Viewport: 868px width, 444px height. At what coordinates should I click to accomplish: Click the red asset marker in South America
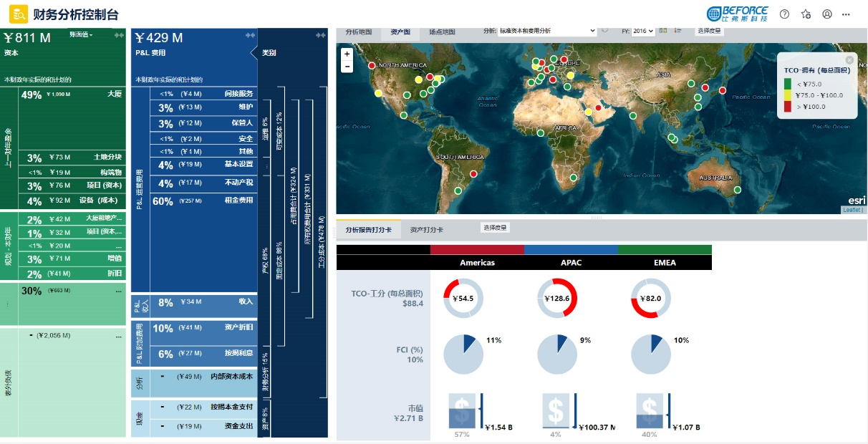pyautogui.click(x=473, y=174)
